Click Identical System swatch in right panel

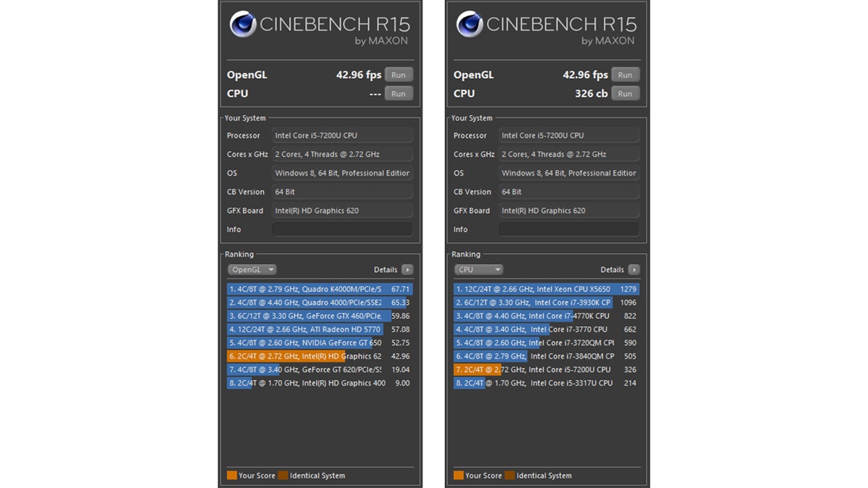point(509,476)
